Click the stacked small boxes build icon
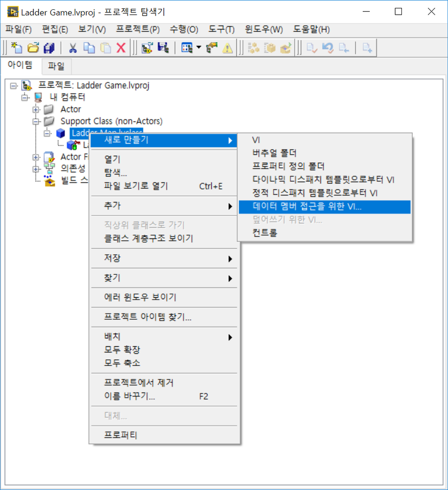 (x=253, y=48)
